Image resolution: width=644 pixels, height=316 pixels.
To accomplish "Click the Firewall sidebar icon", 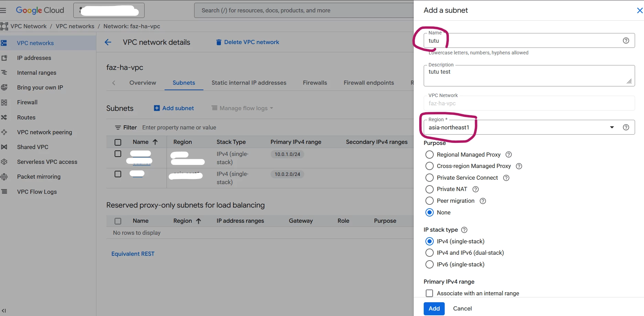I will pos(4,102).
